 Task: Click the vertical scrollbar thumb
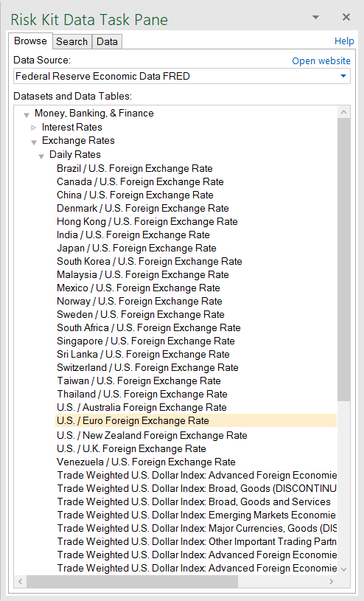(x=343, y=260)
